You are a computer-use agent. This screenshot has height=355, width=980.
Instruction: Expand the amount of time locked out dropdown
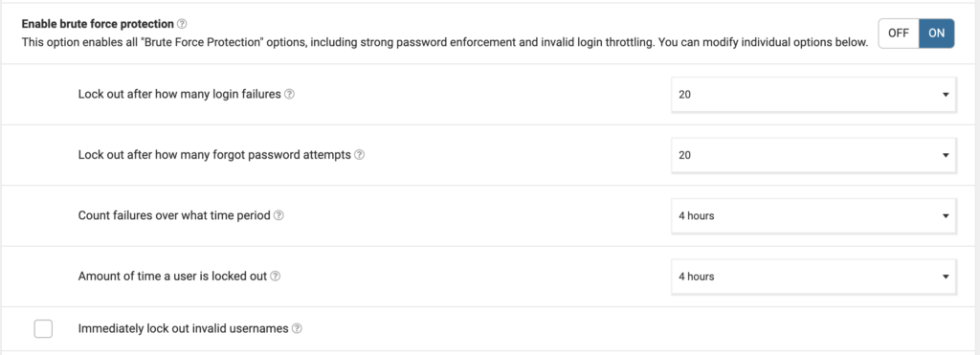pyautogui.click(x=813, y=277)
